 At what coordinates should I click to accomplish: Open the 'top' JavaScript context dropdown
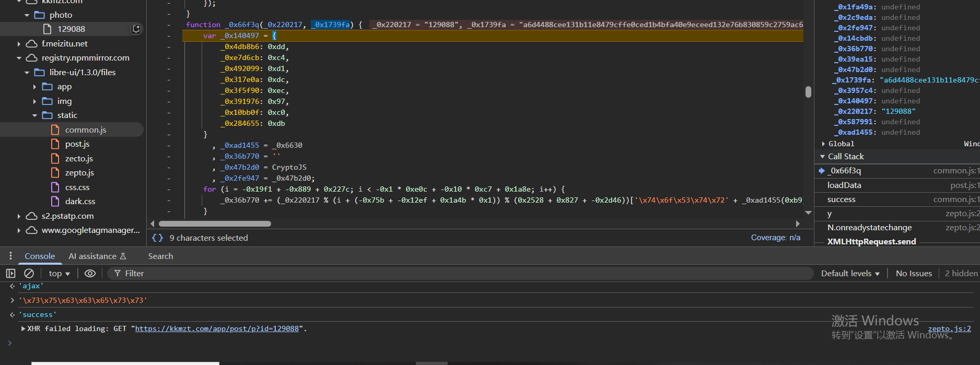[59, 274]
